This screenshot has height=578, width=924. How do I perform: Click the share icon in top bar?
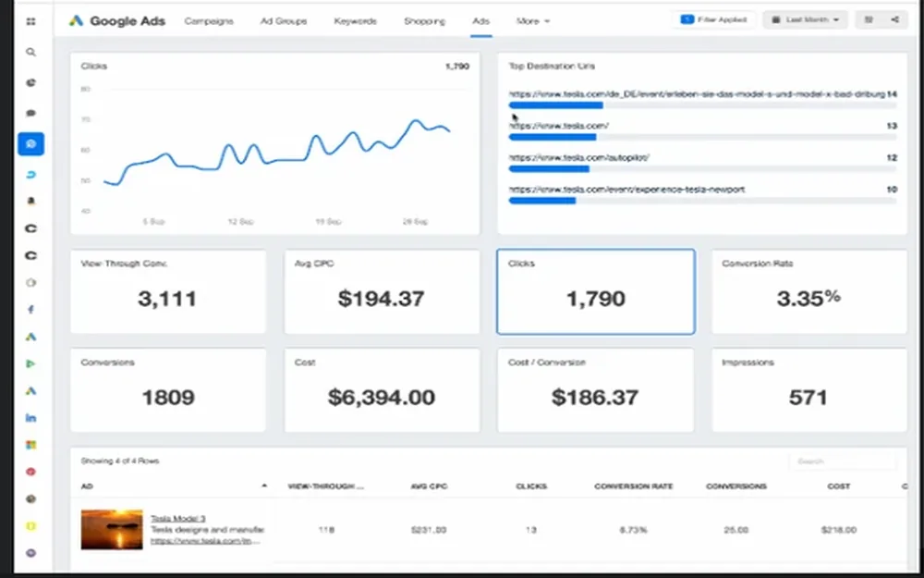click(x=895, y=19)
